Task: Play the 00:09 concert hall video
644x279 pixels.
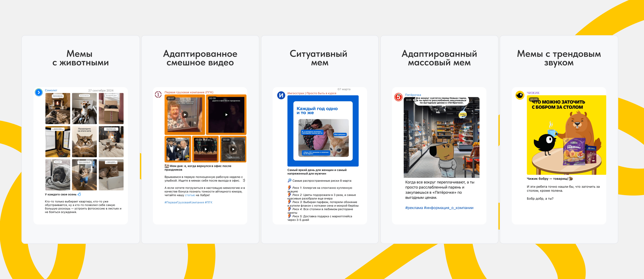Action: point(205,149)
